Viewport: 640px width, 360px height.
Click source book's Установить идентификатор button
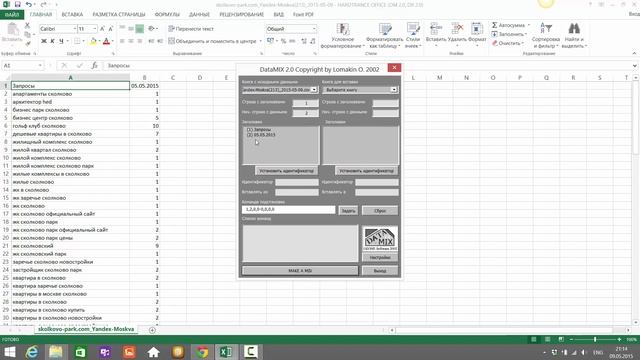[x=287, y=171]
